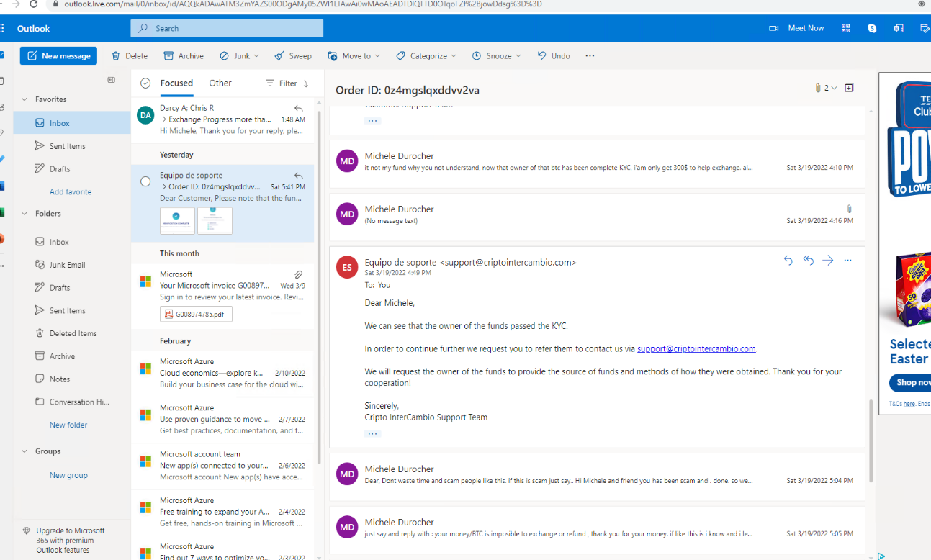Forward the Equipo de soporte email
This screenshot has height=560, width=931.
828,261
